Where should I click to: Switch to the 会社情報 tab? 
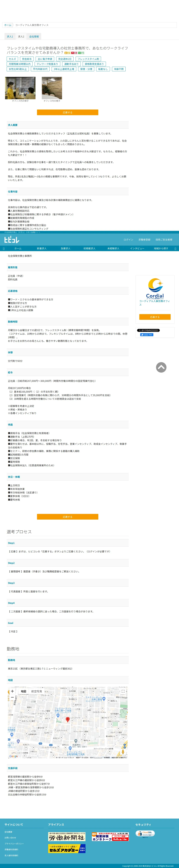pyautogui.click(x=34, y=36)
